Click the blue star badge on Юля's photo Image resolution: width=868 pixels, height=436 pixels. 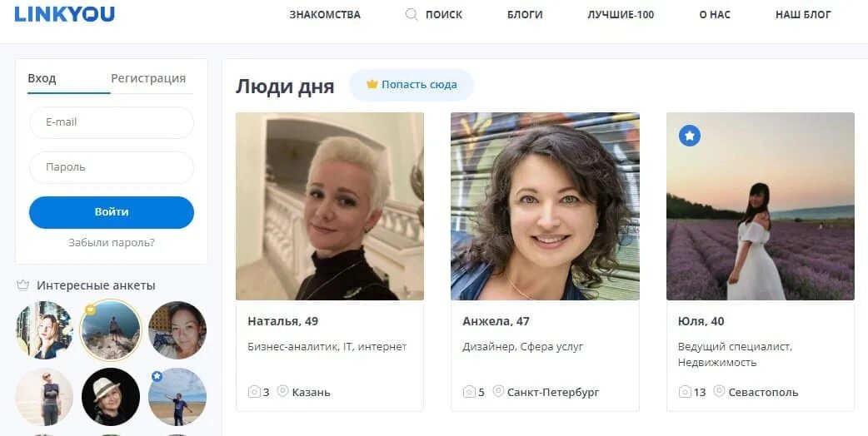[689, 136]
